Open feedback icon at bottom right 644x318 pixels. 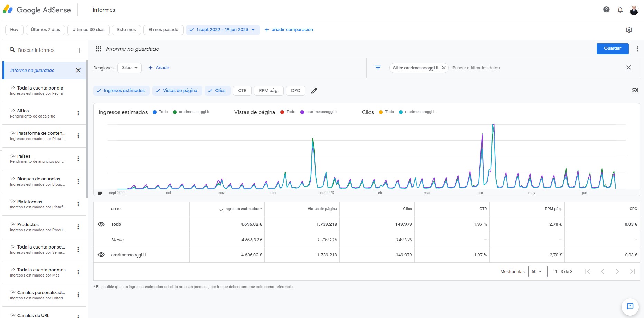click(630, 307)
